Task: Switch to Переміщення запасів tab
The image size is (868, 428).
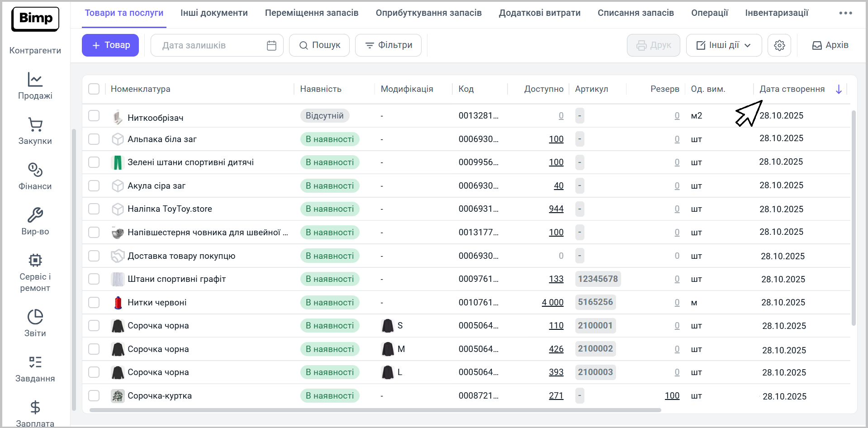Action: pyautogui.click(x=311, y=13)
